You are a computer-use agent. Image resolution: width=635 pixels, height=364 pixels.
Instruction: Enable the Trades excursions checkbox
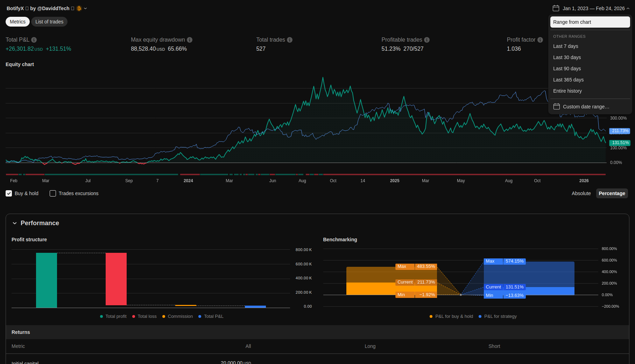(x=53, y=193)
